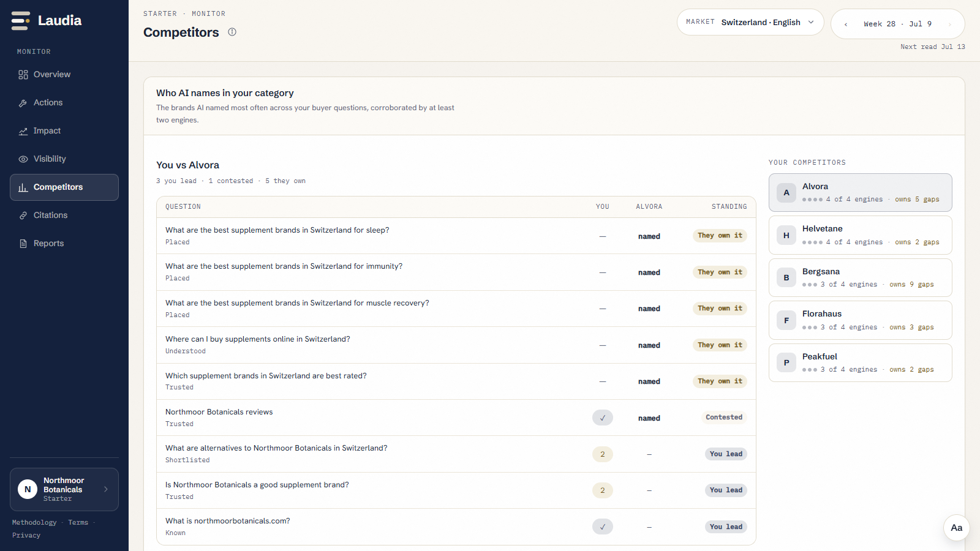Expand the Northmoor Botanicals account switcher
The image size is (980, 551).
(64, 489)
